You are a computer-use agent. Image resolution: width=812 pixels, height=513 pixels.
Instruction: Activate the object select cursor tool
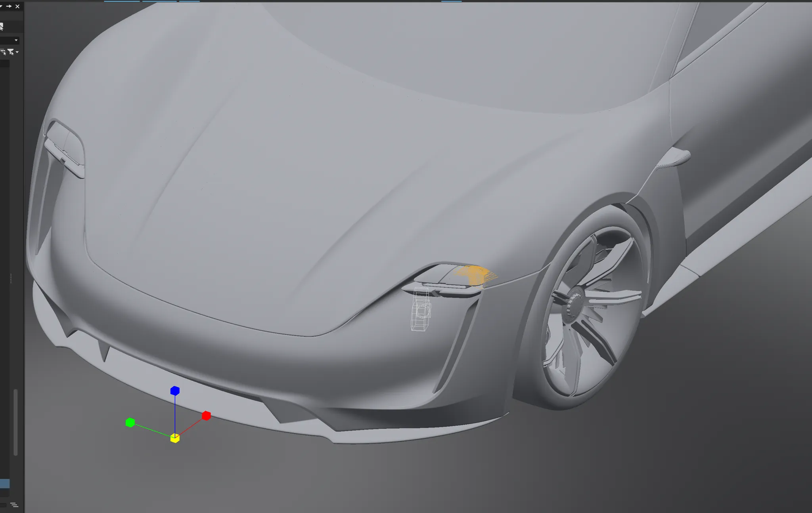(x=2, y=27)
